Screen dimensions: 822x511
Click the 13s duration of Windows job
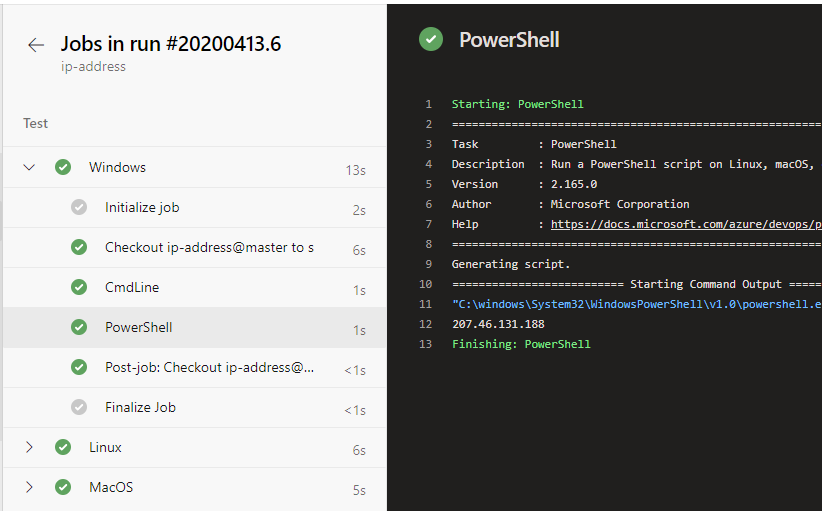coord(355,170)
